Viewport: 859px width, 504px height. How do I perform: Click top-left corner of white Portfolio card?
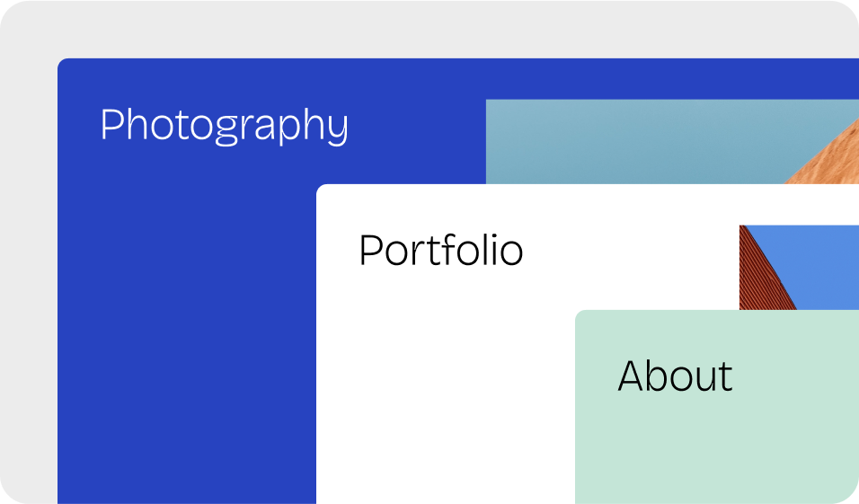click(x=322, y=190)
